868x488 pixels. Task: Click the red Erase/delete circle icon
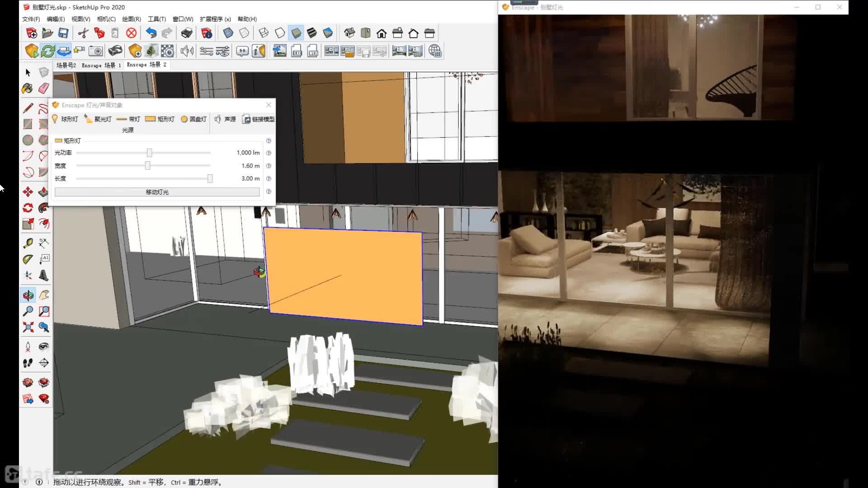click(x=131, y=33)
